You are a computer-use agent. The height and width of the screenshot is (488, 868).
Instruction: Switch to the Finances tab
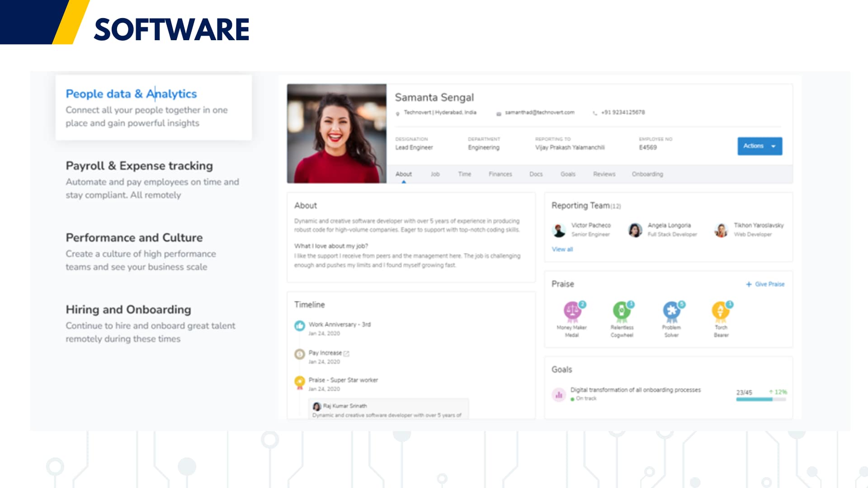click(500, 174)
